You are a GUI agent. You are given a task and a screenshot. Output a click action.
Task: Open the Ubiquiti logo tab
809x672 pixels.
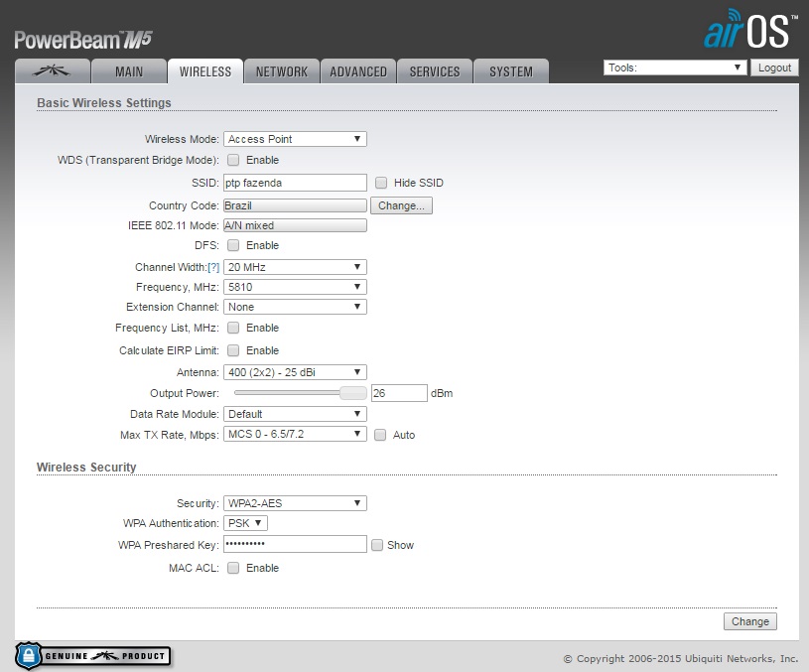(53, 71)
